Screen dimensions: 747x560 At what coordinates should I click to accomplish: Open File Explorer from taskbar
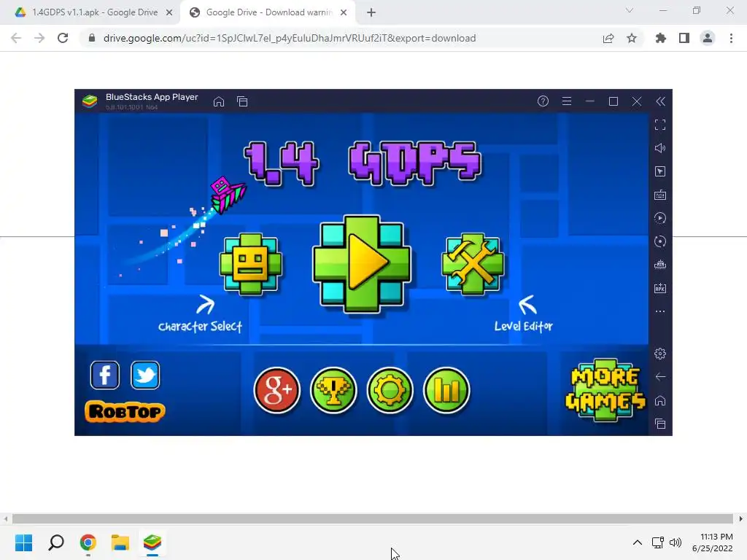tap(120, 542)
